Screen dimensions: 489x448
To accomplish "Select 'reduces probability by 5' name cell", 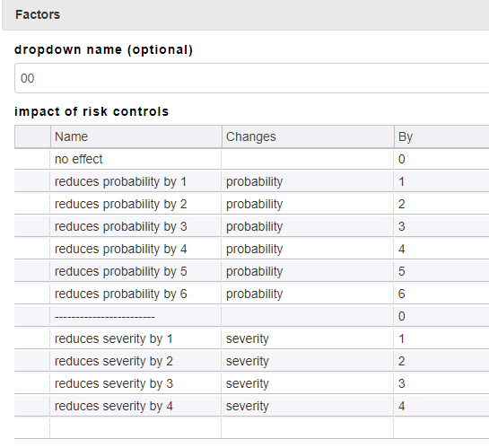I will coord(136,271).
